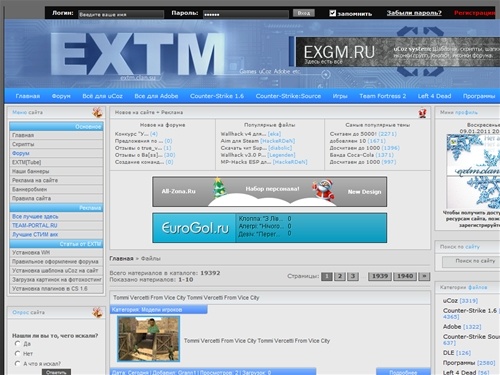
Task: Click the next page » button
Action: coord(424,276)
